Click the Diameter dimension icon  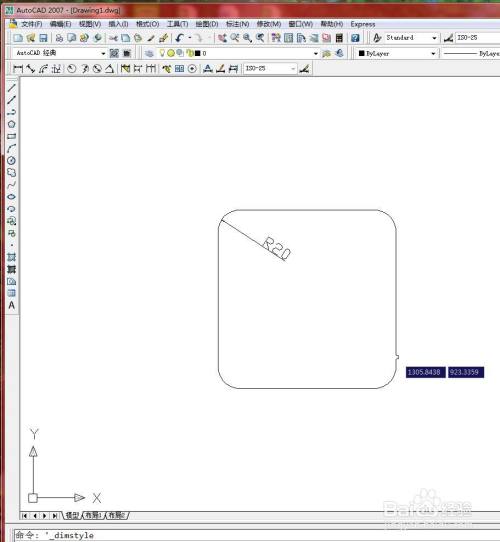97,69
